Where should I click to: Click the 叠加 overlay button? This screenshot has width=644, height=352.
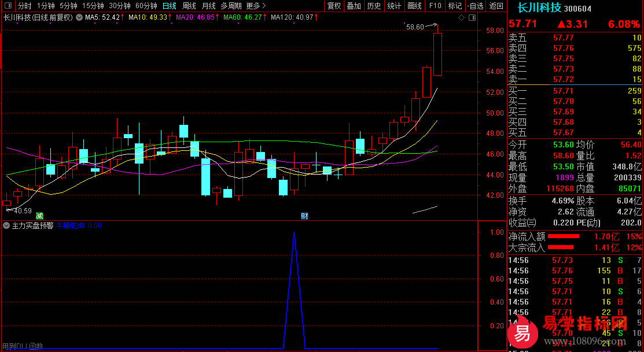coord(354,6)
